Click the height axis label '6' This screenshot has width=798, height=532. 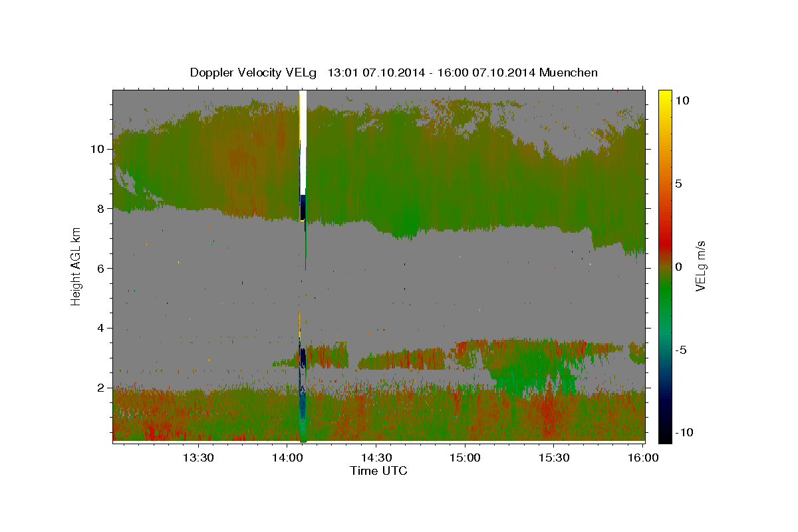tap(101, 268)
